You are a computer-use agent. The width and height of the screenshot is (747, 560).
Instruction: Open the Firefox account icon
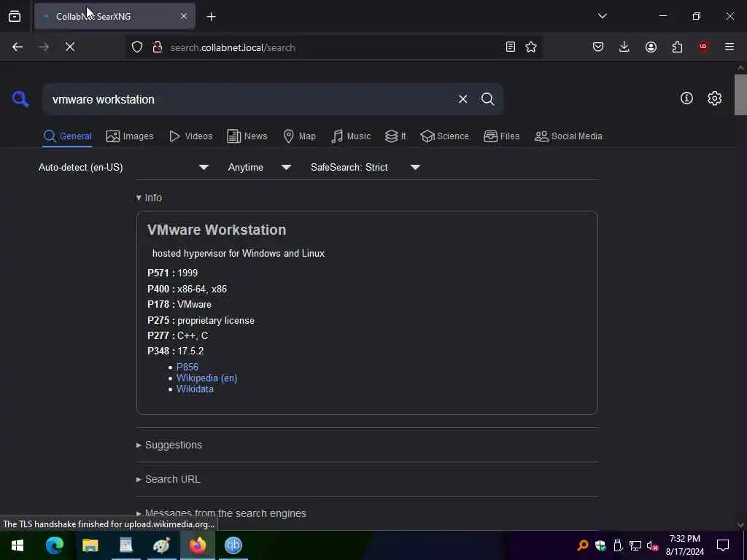(651, 47)
